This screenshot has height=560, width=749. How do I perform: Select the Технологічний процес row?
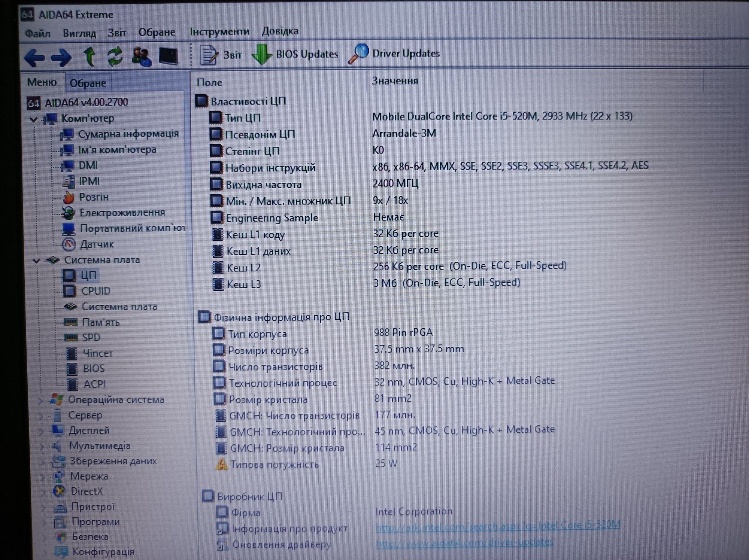pyautogui.click(x=384, y=382)
